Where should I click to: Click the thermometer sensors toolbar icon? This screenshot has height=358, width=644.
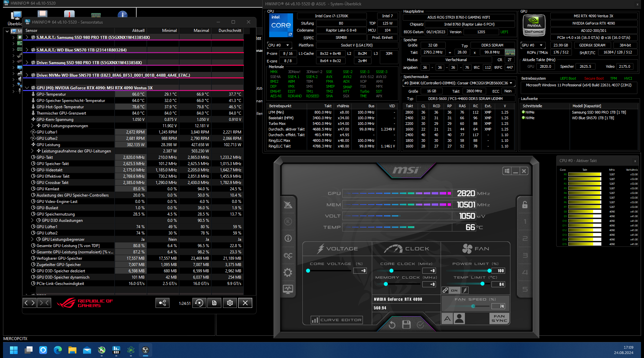tap(69, 14)
